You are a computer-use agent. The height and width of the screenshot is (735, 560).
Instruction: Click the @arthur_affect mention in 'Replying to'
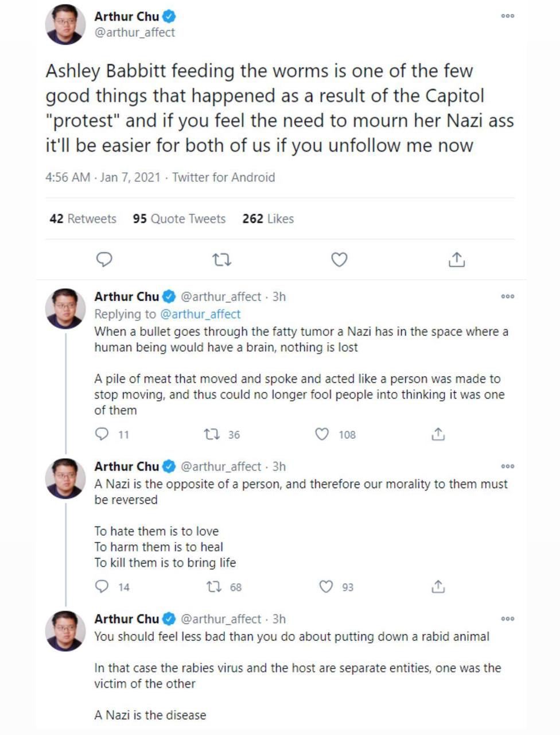click(200, 314)
